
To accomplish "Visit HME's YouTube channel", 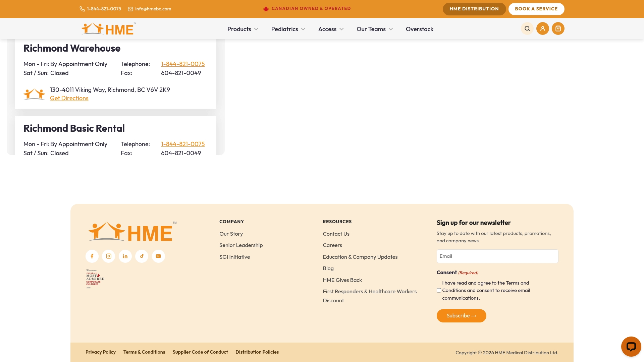I will coord(158,256).
